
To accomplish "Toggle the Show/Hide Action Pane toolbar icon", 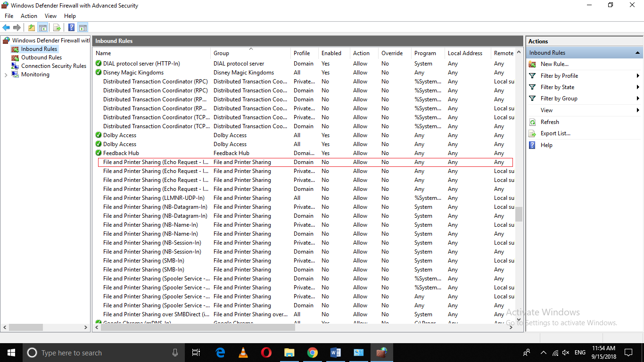I will pyautogui.click(x=83, y=27).
